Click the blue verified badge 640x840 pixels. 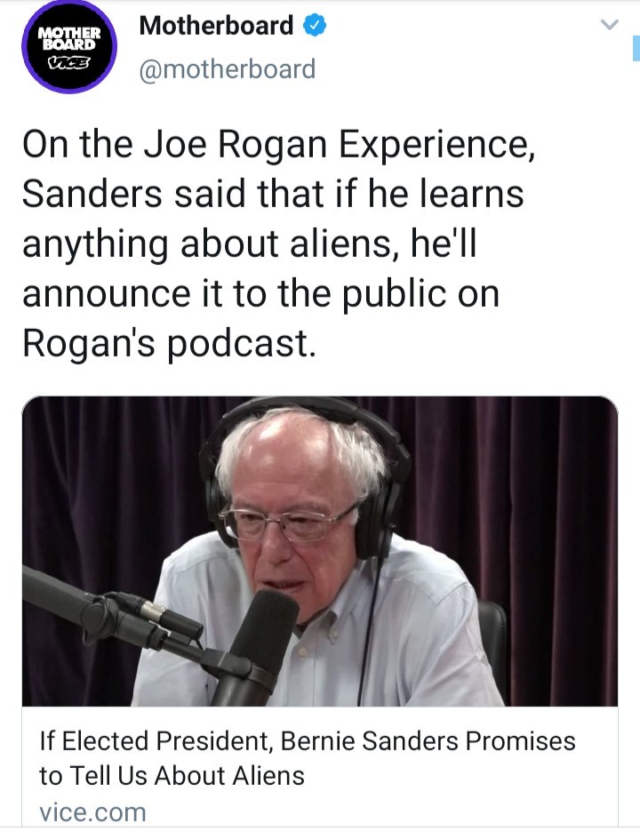315,25
